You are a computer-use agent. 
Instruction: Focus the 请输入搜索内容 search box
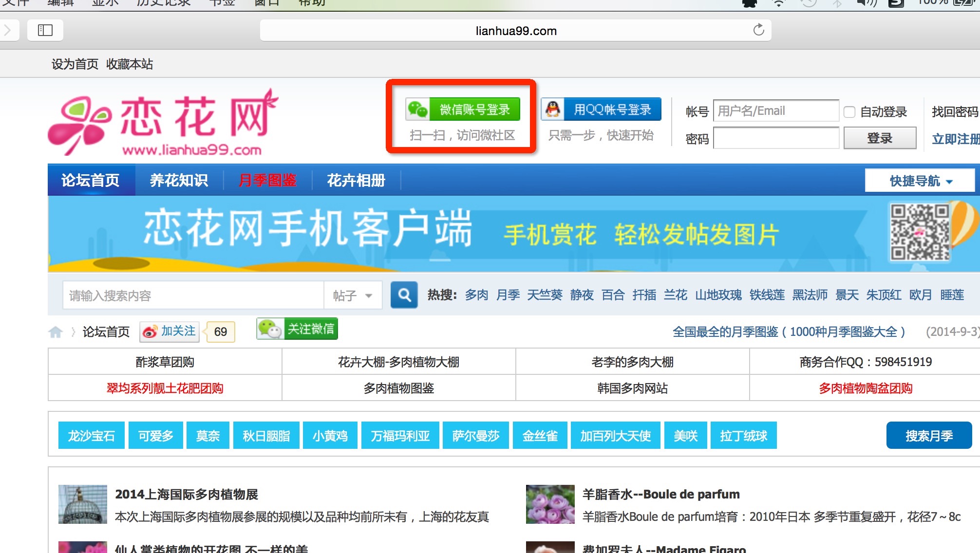[193, 295]
